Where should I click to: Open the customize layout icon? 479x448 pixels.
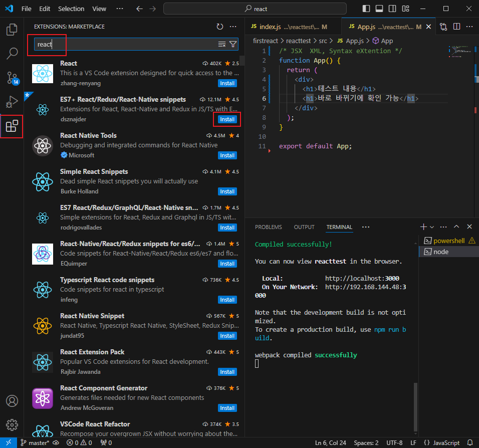405,9
